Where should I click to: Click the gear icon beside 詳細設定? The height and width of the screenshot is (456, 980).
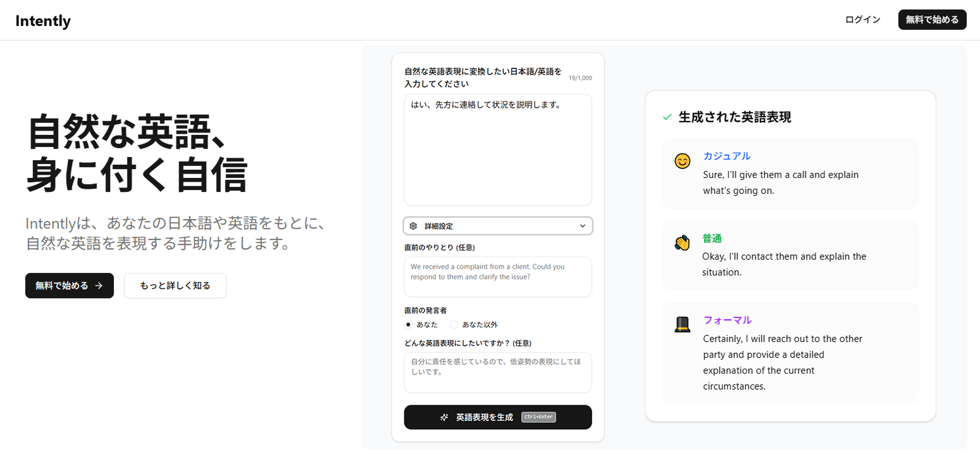click(x=413, y=226)
